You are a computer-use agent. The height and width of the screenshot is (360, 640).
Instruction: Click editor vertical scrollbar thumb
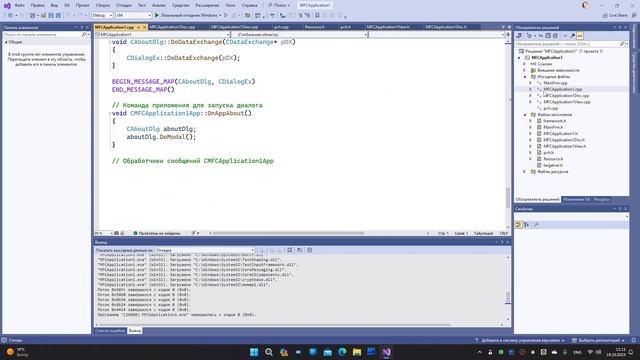(508, 198)
